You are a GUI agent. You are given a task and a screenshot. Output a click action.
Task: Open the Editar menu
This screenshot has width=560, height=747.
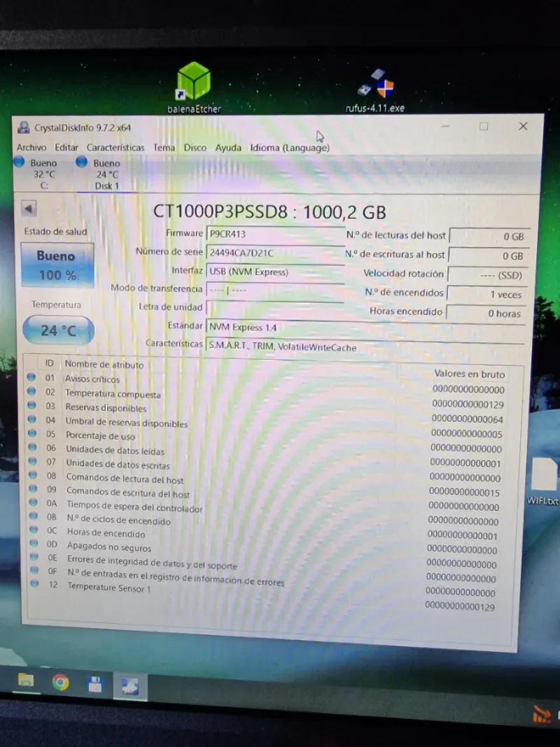66,147
